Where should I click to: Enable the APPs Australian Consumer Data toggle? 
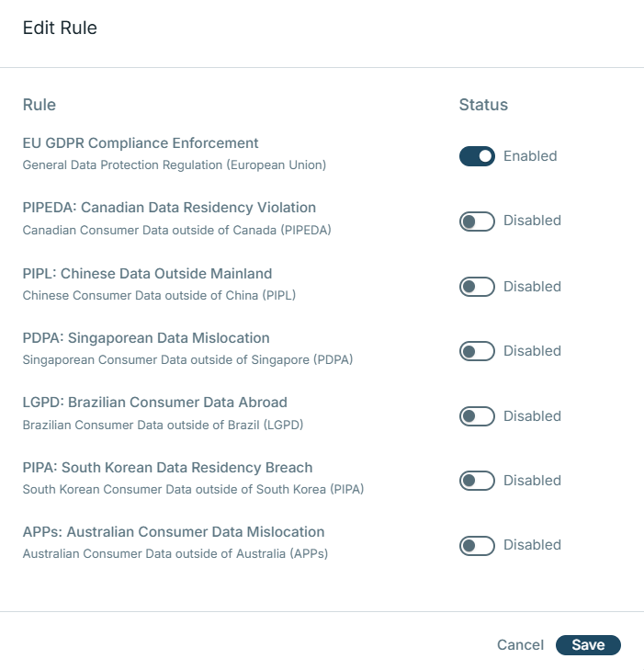pyautogui.click(x=477, y=546)
